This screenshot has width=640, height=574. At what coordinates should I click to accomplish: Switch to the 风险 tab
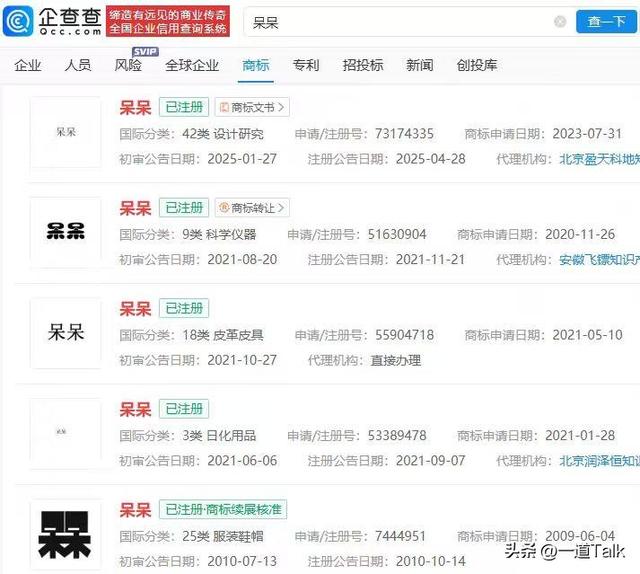(x=128, y=65)
